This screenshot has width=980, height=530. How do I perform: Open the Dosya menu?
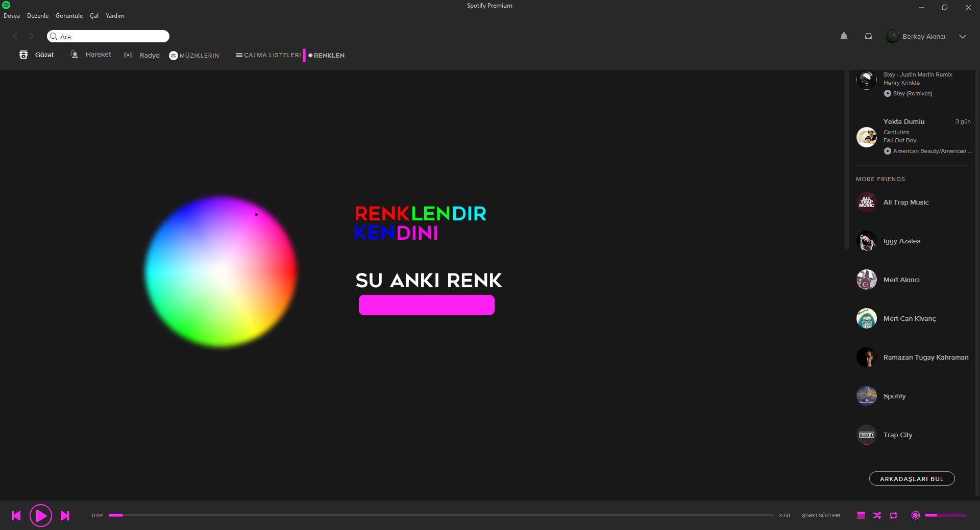(12, 16)
